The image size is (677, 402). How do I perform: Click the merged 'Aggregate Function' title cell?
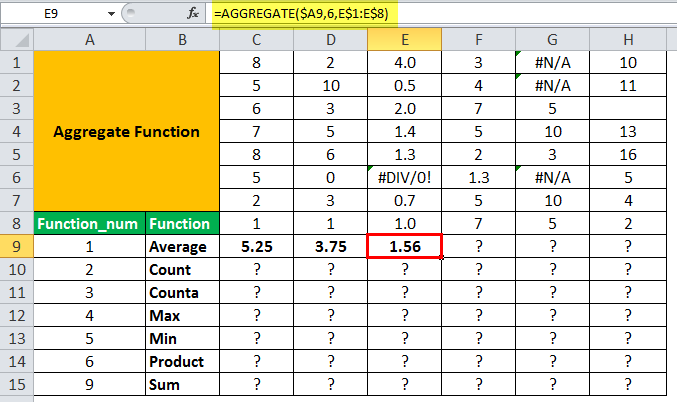tap(127, 131)
